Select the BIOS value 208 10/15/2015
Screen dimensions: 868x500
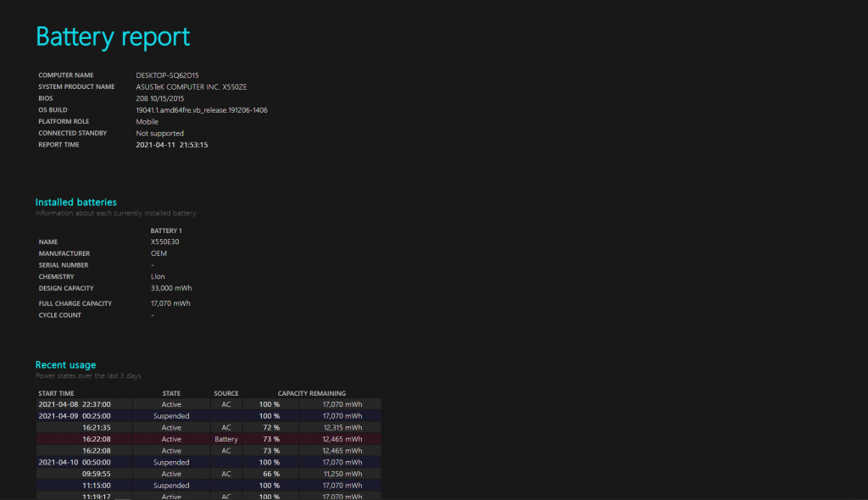(159, 98)
